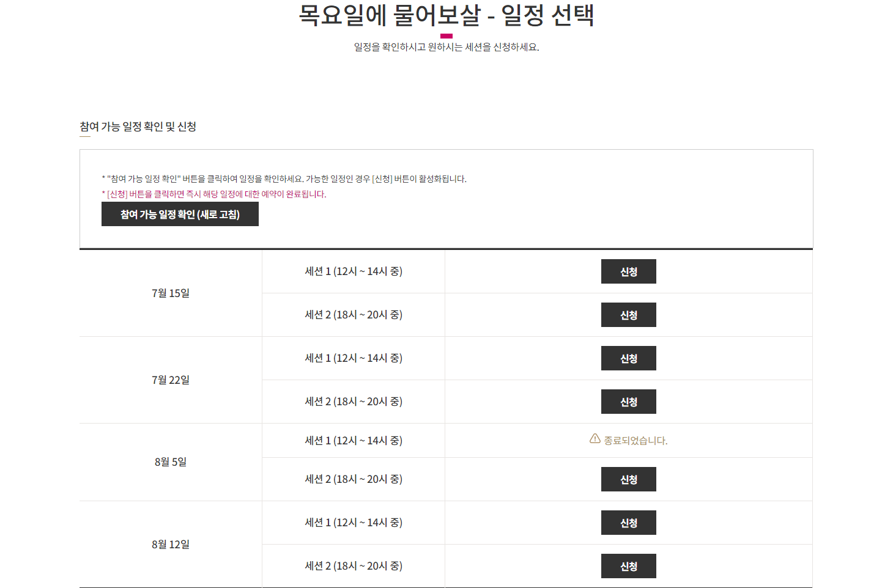Select 신청 for 8월 12일 세션 2

pos(629,566)
